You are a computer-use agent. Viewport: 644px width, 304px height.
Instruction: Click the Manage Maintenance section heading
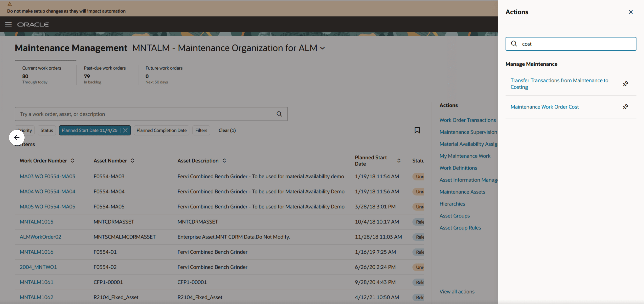(x=531, y=64)
